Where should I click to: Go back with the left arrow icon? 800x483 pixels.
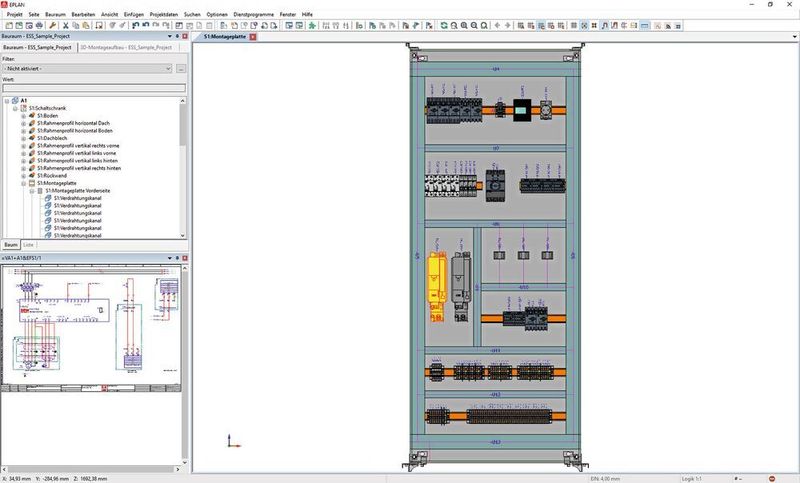(497, 26)
